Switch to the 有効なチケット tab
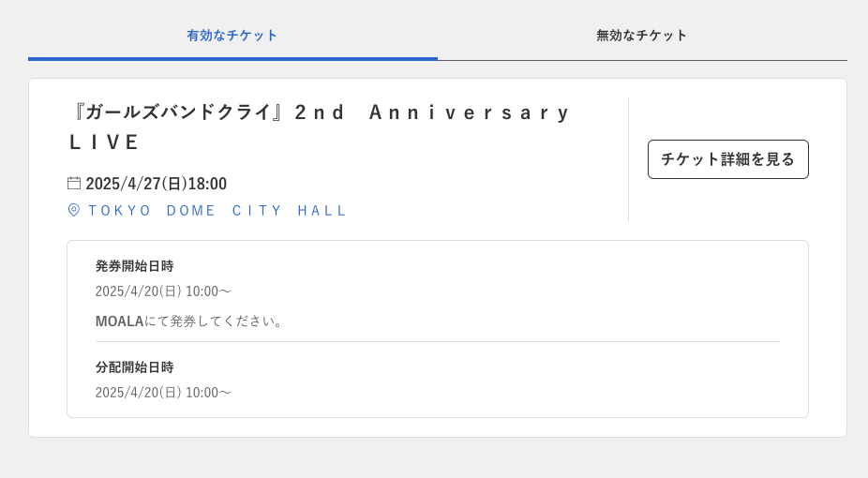Screen dimensions: 868x478 click(x=232, y=36)
